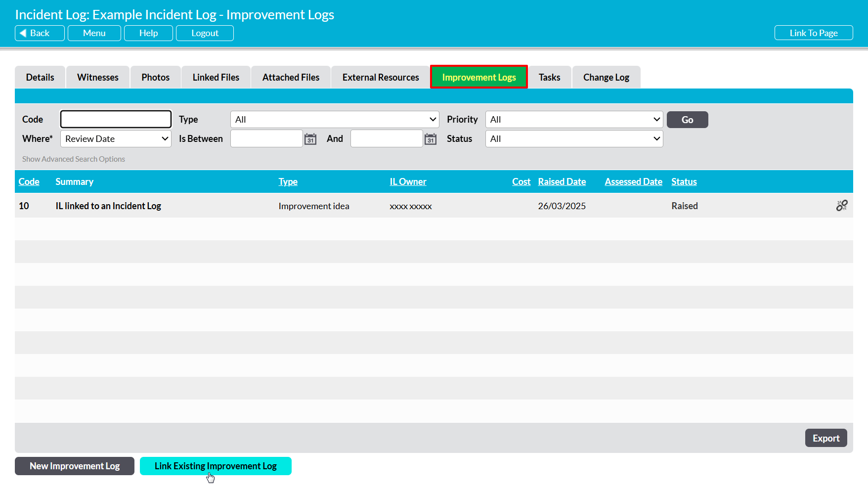Expand the Type dropdown
Image resolution: width=868 pixels, height=491 pixels.
click(335, 119)
